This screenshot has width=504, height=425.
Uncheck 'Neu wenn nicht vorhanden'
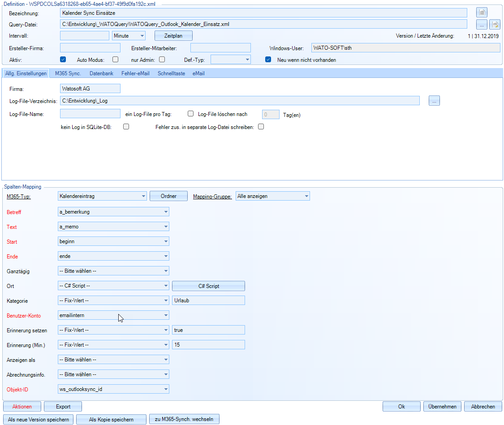[268, 59]
